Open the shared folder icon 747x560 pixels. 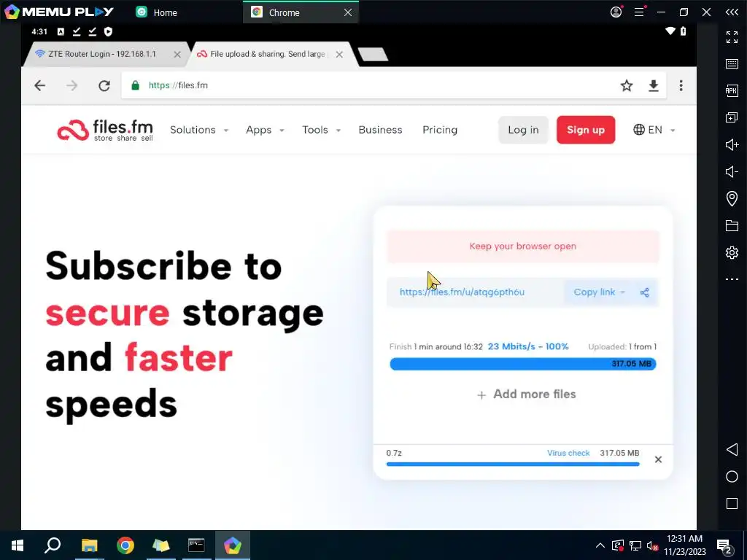pyautogui.click(x=732, y=226)
